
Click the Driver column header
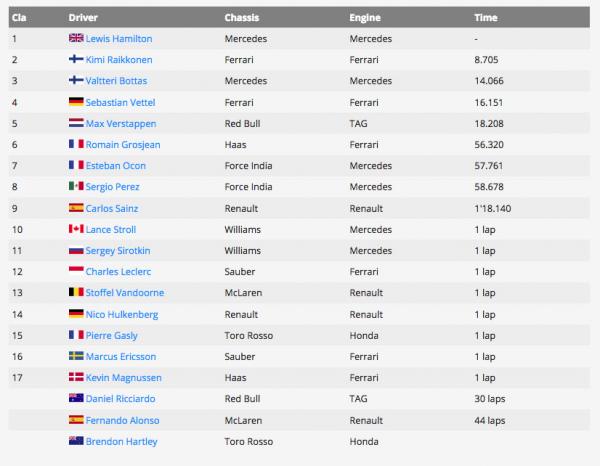pos(83,17)
